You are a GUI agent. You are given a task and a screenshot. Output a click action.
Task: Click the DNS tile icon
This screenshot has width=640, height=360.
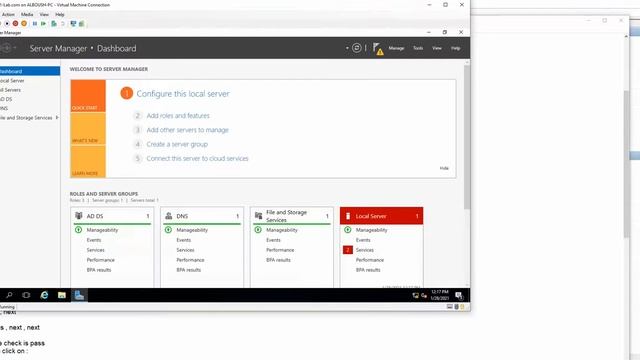coord(169,216)
